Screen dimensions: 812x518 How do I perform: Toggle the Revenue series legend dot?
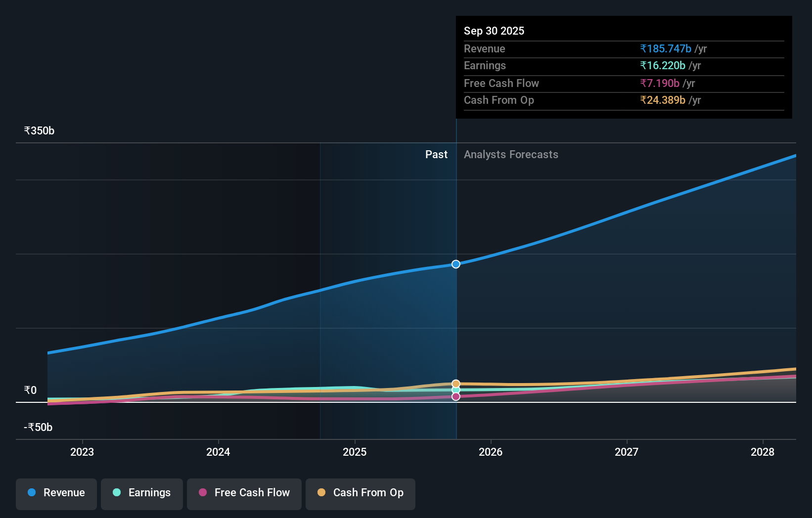[x=31, y=492]
